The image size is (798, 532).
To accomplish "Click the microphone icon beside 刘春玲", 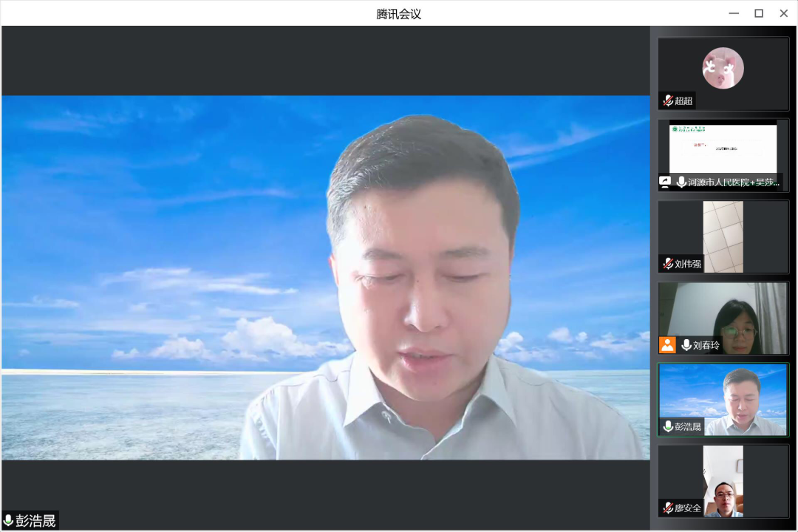I will [686, 345].
